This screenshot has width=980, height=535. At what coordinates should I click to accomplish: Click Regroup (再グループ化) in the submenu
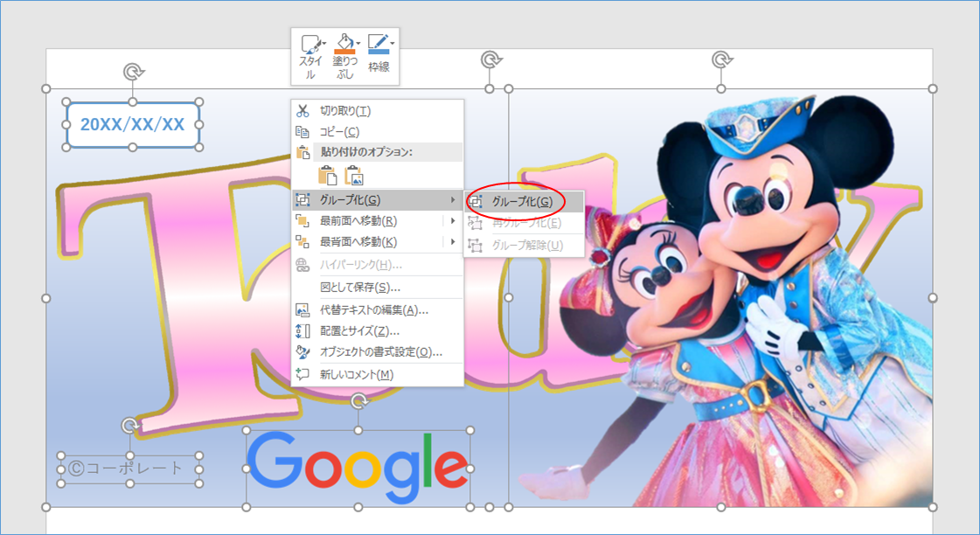524,223
